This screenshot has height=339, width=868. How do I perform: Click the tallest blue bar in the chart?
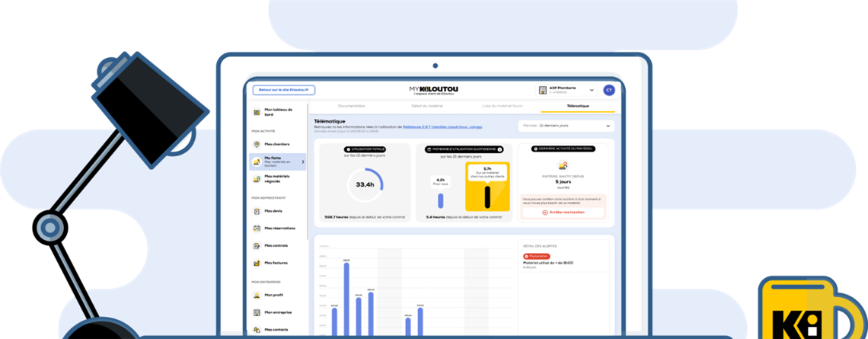pos(346,299)
